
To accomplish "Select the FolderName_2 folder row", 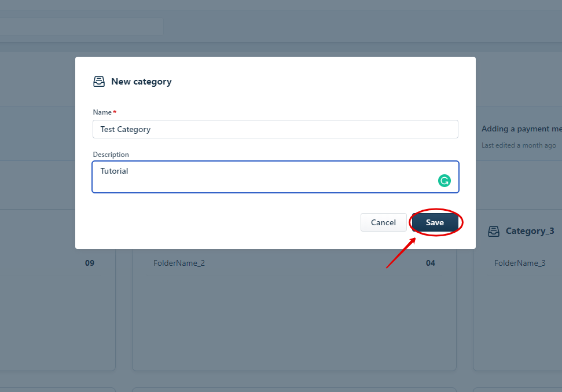I will [x=294, y=263].
